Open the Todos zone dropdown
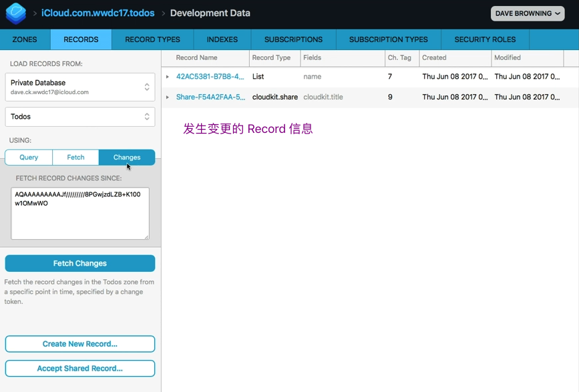This screenshot has width=579, height=392. (80, 117)
